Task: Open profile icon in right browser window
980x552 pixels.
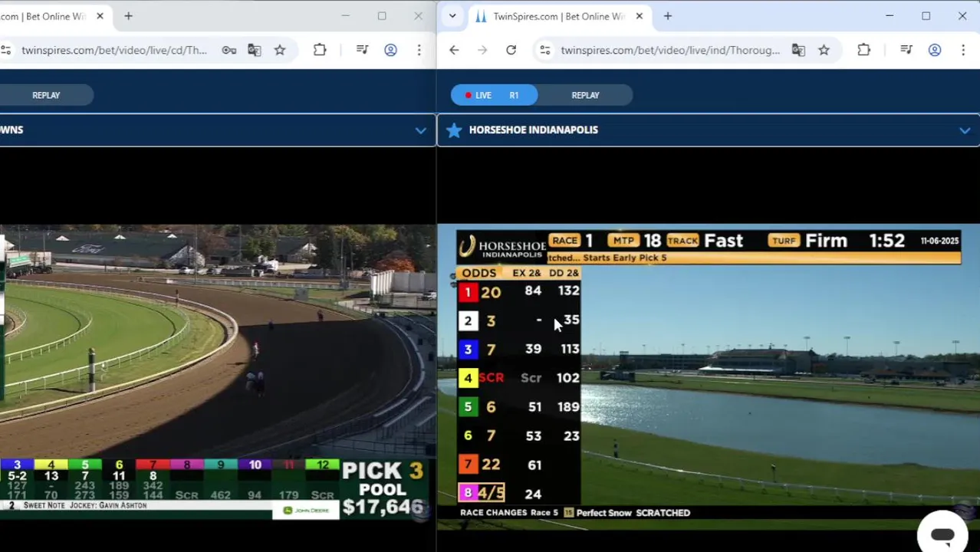Action: coord(935,50)
